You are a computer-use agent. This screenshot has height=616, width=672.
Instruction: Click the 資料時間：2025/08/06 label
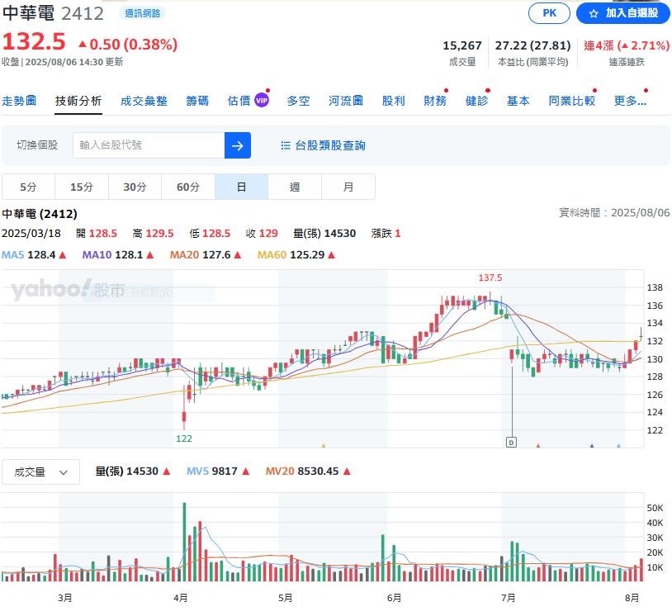point(614,212)
